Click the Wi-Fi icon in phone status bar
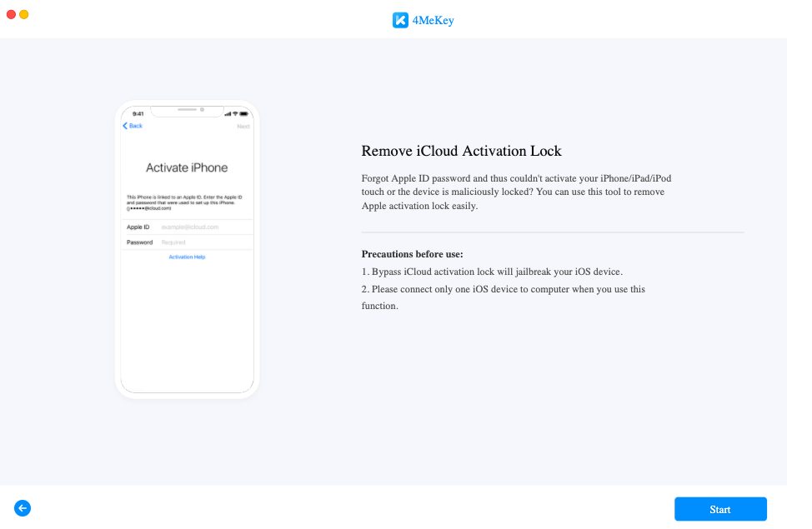 (235, 113)
